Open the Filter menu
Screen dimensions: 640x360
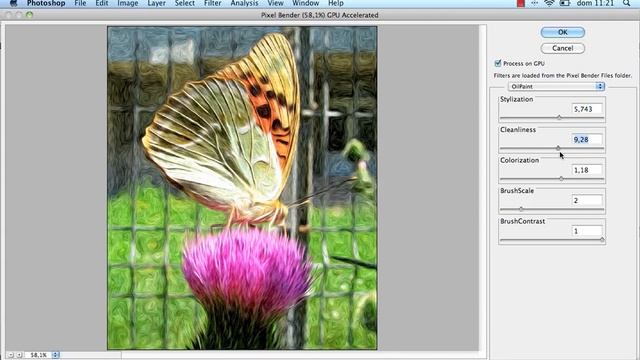click(212, 3)
